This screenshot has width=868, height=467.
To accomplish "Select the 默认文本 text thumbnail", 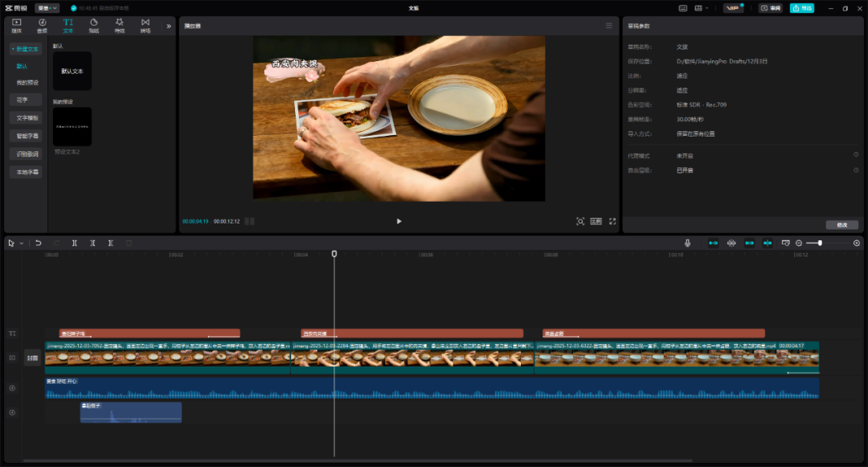I will [x=72, y=71].
